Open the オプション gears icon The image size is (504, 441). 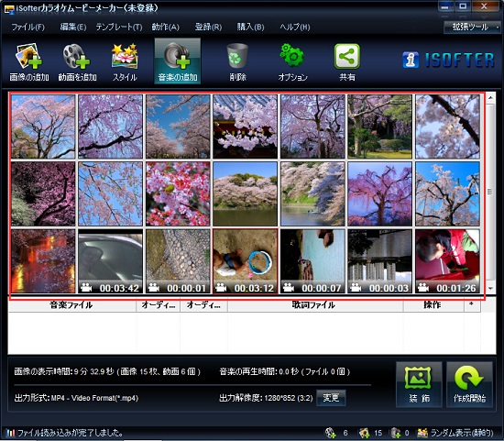click(292, 61)
